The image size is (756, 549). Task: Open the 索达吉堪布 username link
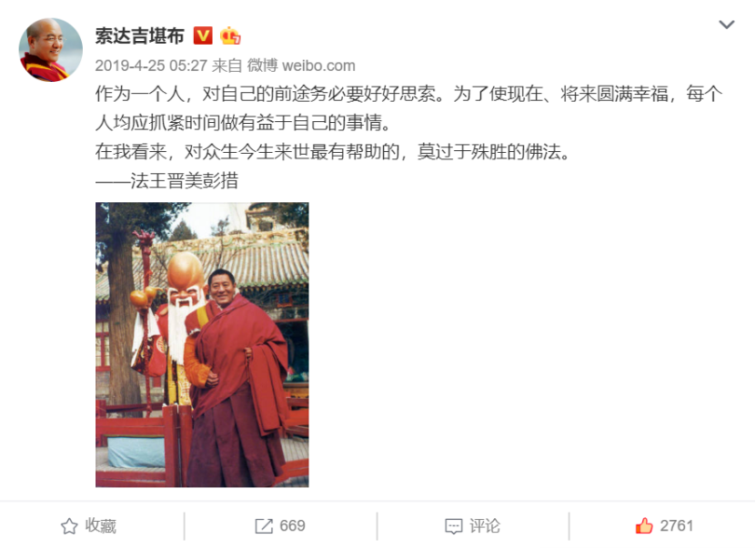tap(140, 36)
